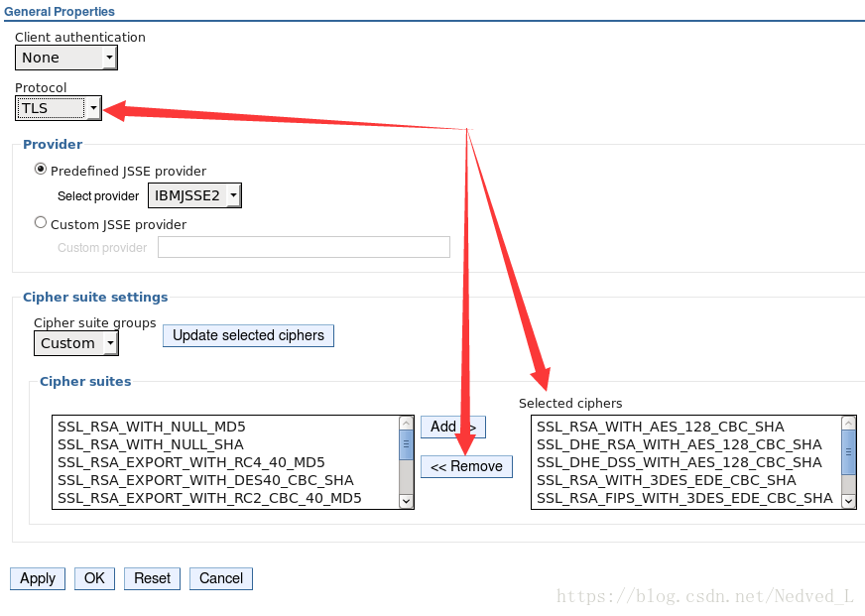
Task: Open the Protocol TLS dropdown
Action: (59, 108)
